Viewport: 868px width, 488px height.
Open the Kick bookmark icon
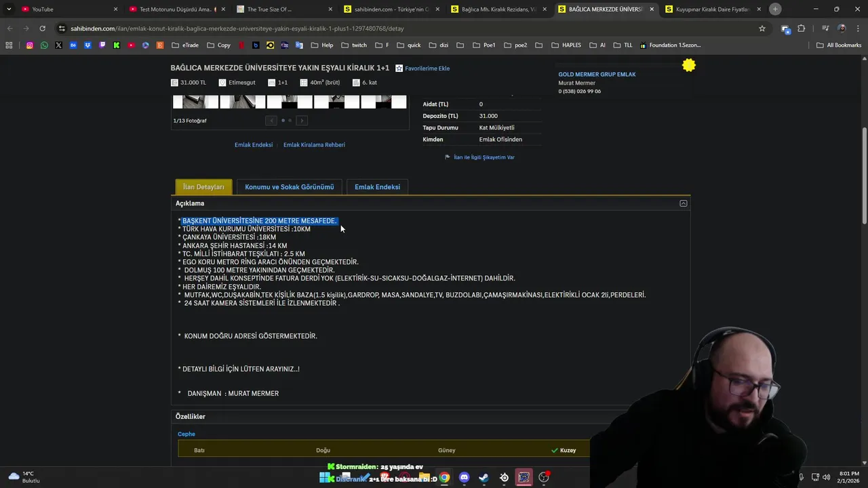[x=117, y=45]
